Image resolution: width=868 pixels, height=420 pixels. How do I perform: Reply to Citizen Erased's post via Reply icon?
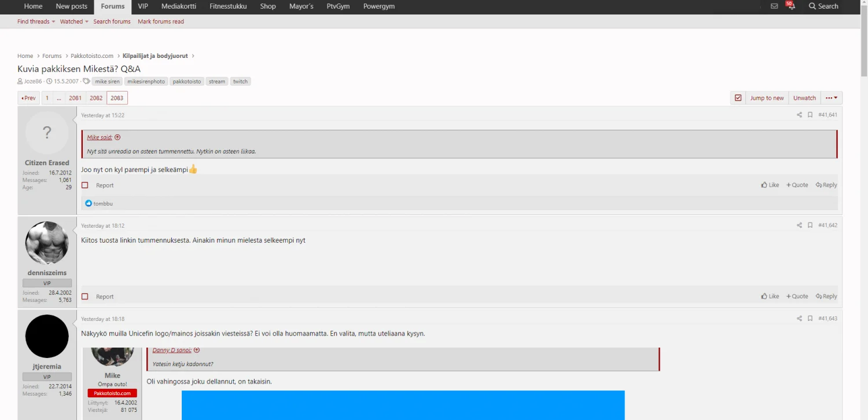point(826,184)
